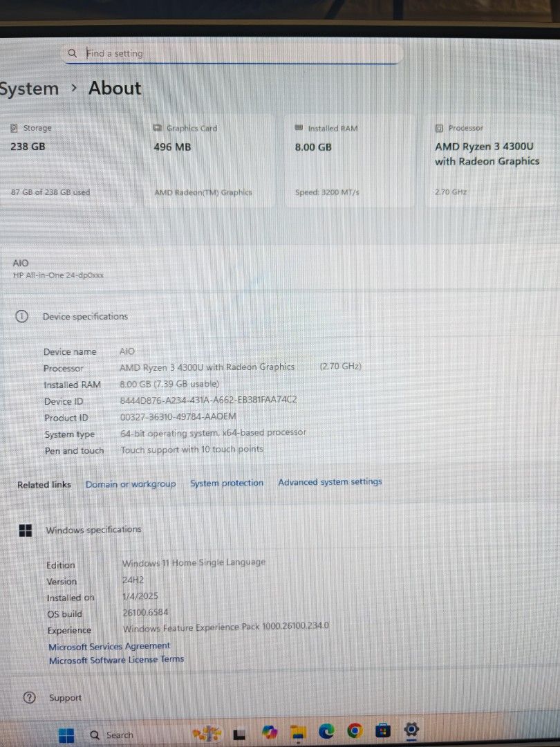Screen dimensions: 560x747
Task: Click the info icon beside Device specifications
Action: pos(21,315)
